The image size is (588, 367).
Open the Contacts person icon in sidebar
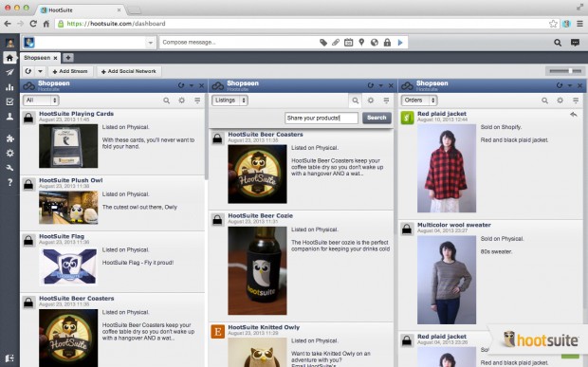point(9,117)
